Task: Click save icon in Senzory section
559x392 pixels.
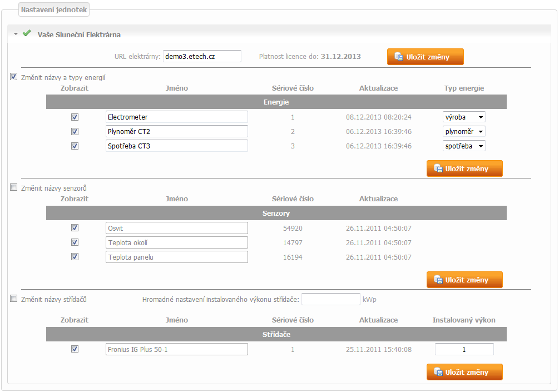Action: point(438,280)
